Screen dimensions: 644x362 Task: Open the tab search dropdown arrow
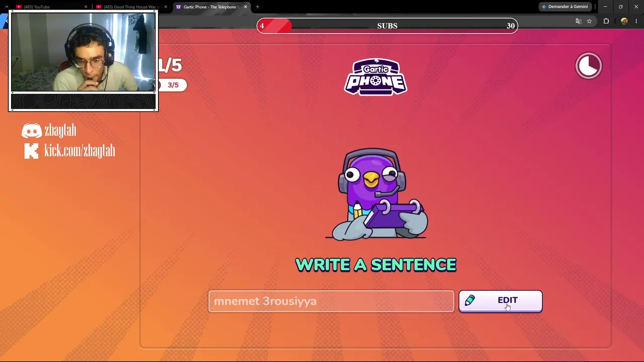click(x=6, y=7)
